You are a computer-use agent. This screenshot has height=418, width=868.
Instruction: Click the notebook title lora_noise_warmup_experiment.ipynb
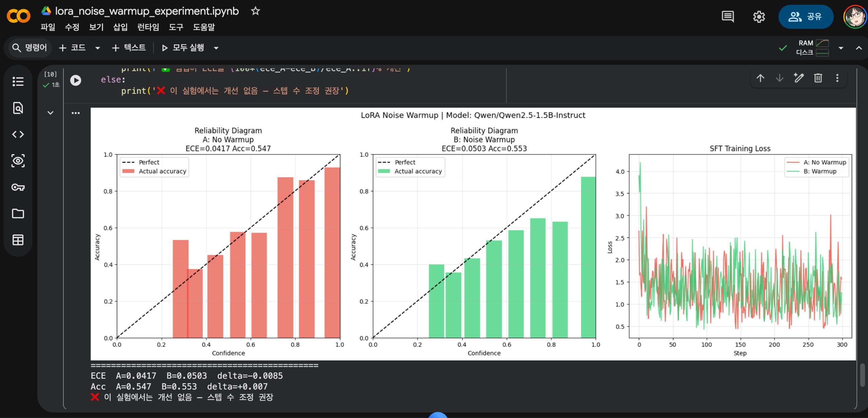coord(147,11)
